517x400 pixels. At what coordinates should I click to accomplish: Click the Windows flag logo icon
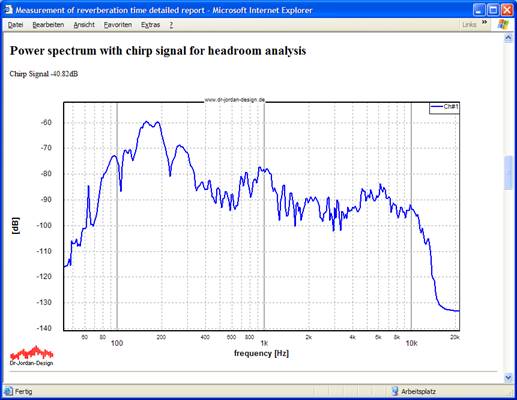pos(503,25)
